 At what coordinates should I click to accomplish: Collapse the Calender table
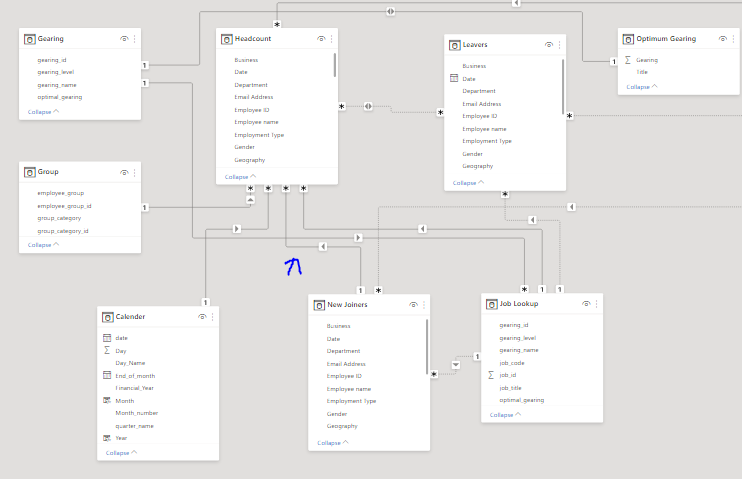121,452
